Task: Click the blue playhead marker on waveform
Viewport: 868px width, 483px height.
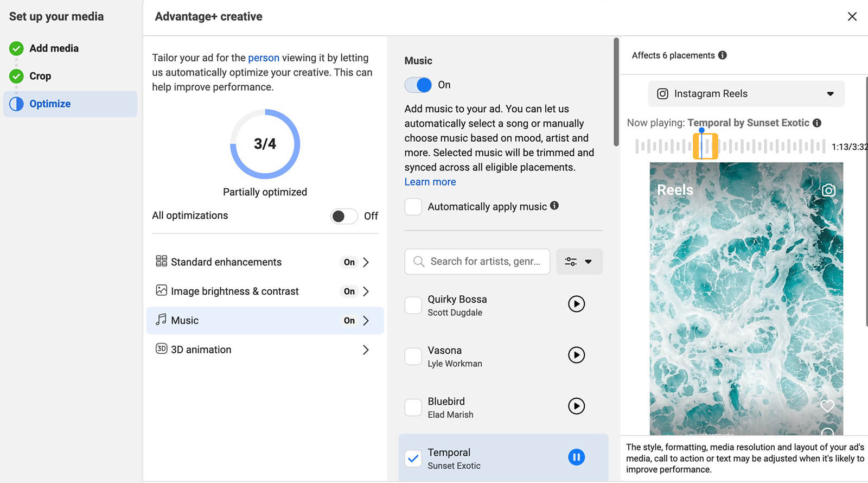Action: (x=701, y=131)
